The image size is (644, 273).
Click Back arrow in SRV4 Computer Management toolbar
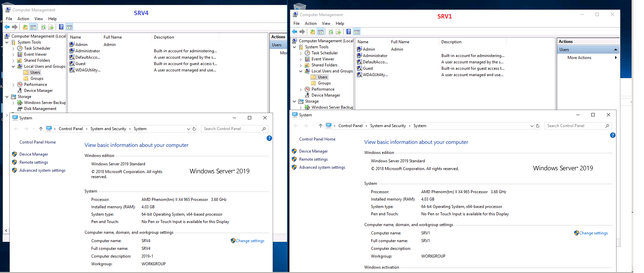pos(7,27)
